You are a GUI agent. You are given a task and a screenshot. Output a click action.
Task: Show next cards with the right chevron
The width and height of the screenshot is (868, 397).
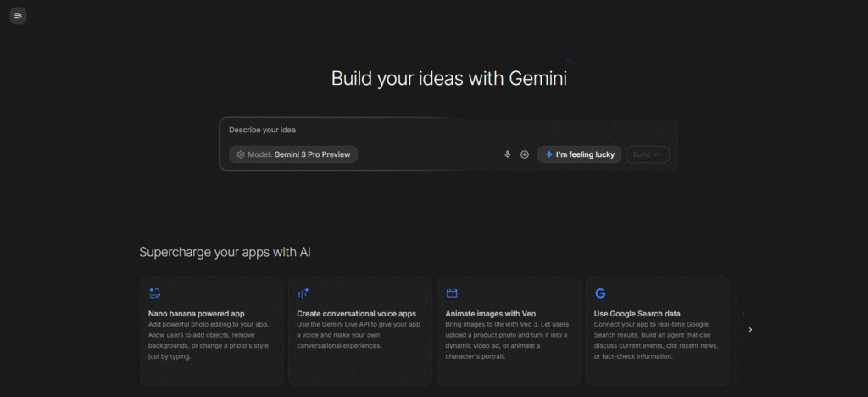point(750,329)
